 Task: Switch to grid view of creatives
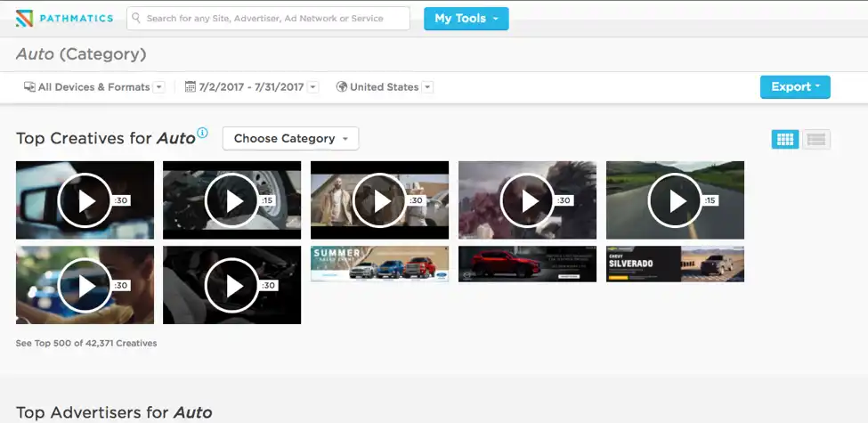[785, 140]
